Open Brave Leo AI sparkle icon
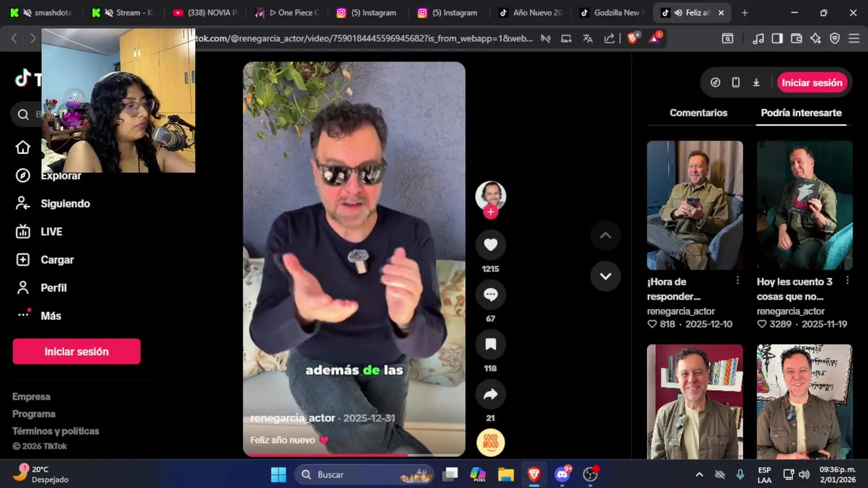Screen dimensions: 868x488 (816, 39)
